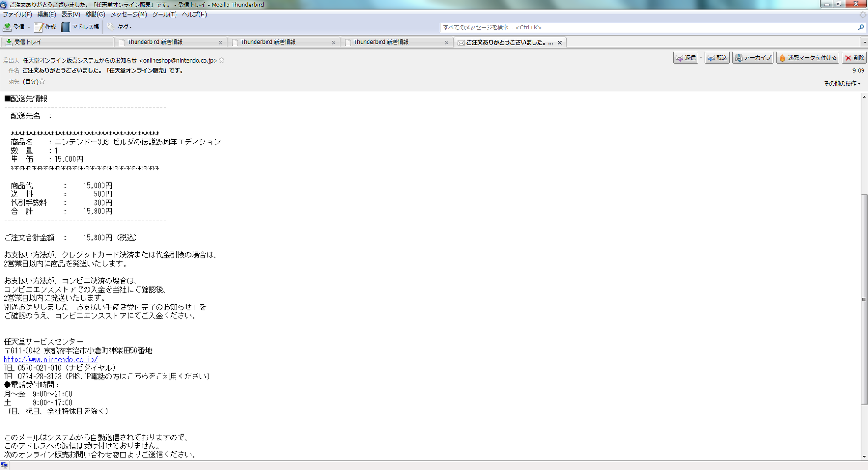Open the 編集 menu

pos(46,14)
